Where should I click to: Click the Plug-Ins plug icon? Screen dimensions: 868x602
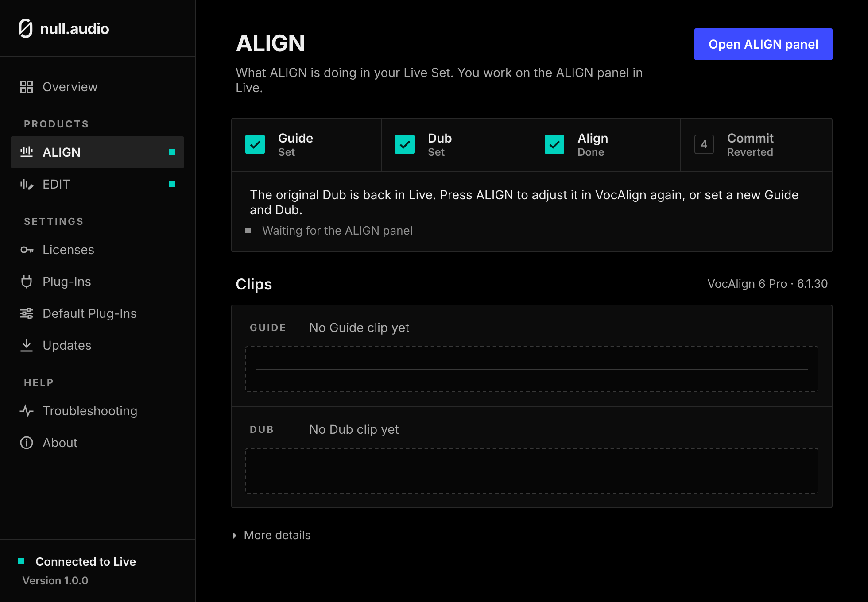click(27, 282)
